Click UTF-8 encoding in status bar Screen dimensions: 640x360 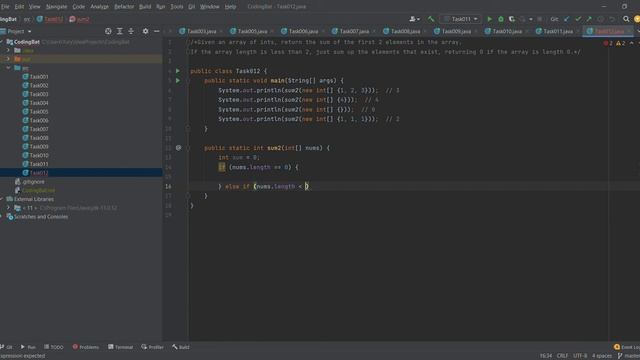580,356
